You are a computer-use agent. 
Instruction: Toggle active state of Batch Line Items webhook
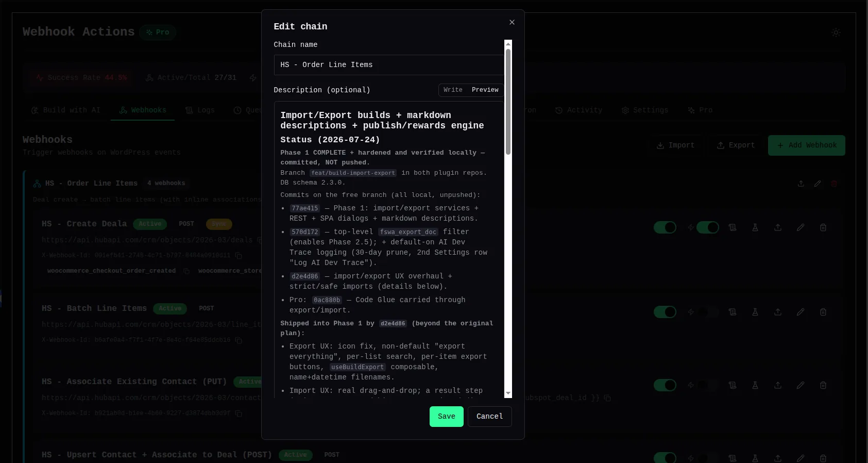(665, 312)
